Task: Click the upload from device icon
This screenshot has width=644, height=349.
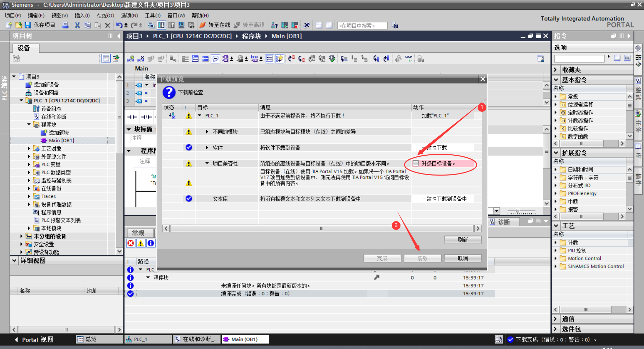Action: [171, 25]
